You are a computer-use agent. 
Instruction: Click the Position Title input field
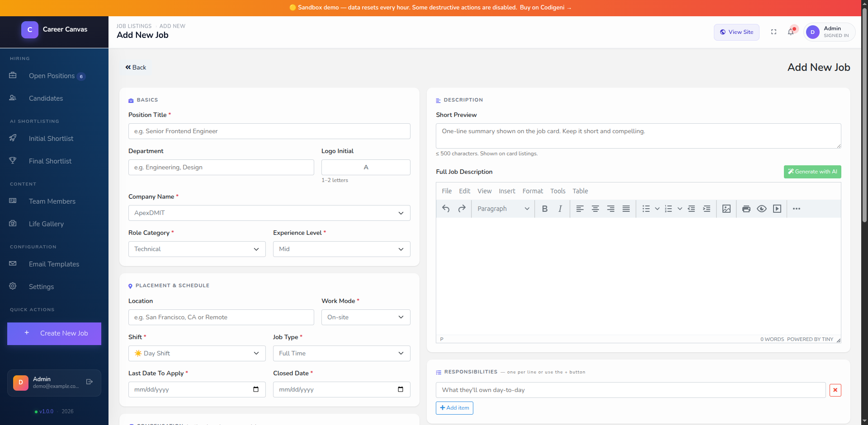point(269,131)
